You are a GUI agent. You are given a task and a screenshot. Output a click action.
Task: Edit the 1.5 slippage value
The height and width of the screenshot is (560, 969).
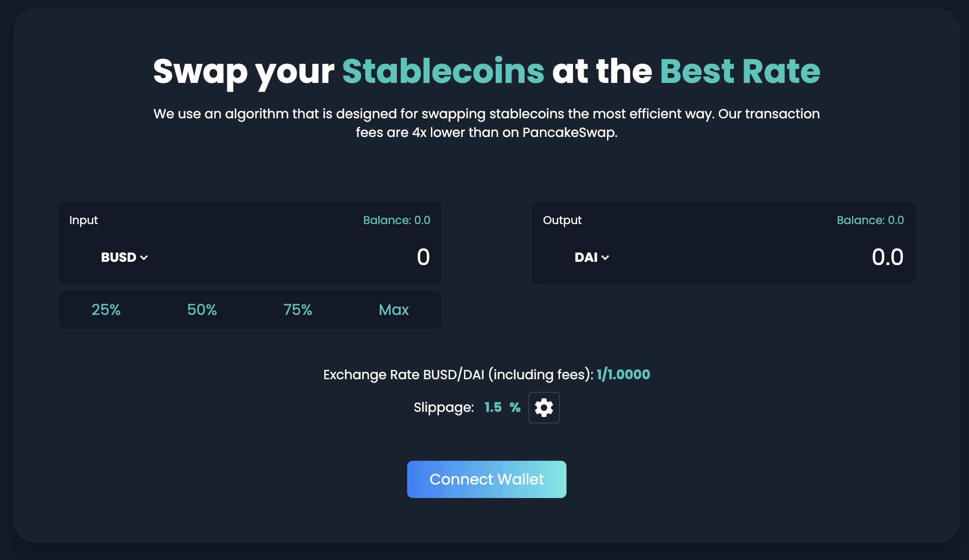click(493, 408)
